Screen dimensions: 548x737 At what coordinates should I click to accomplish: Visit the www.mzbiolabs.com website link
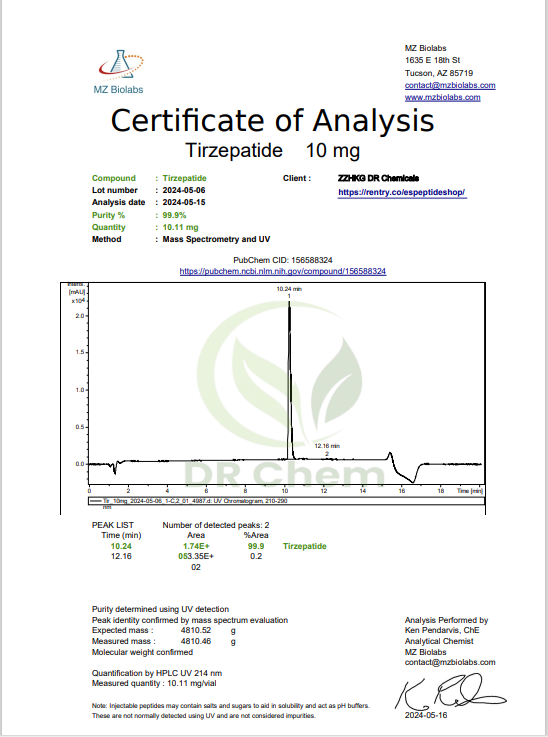point(442,97)
